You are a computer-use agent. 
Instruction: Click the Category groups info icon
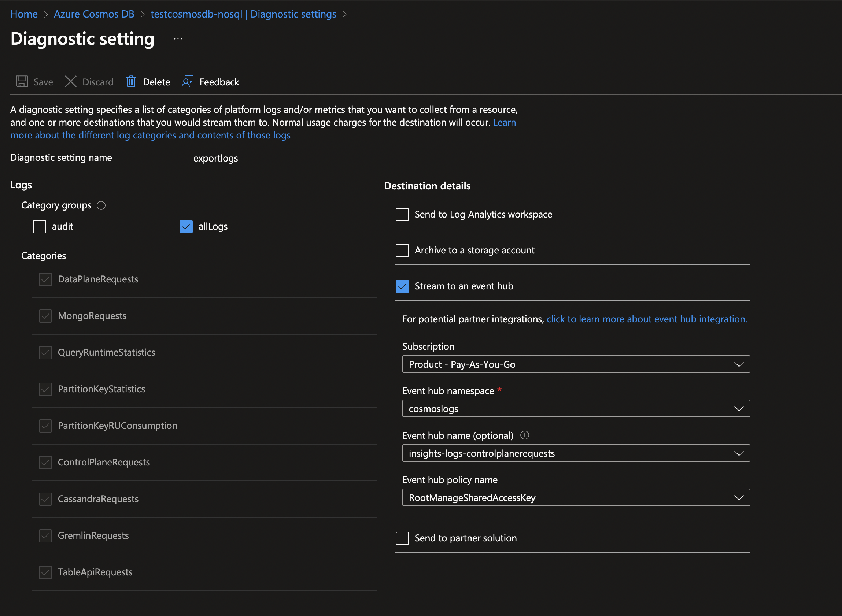click(101, 205)
